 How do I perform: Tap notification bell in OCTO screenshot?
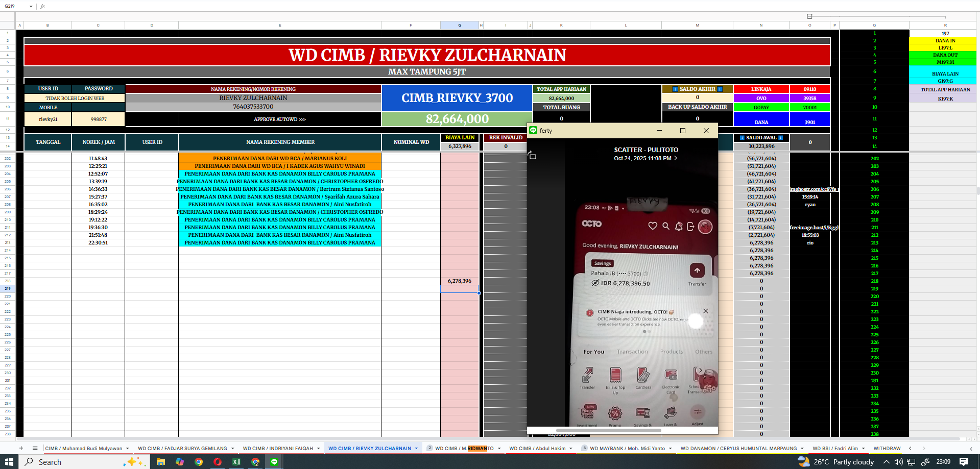coord(679,226)
